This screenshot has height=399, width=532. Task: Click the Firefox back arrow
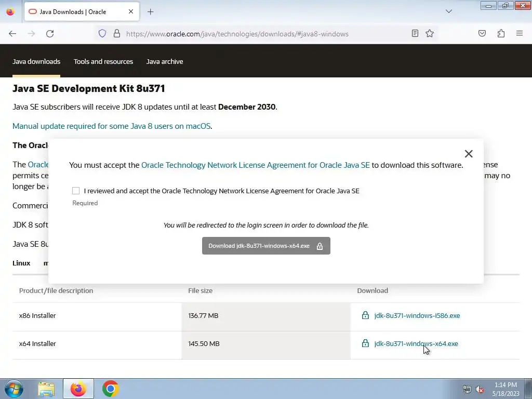pyautogui.click(x=12, y=34)
